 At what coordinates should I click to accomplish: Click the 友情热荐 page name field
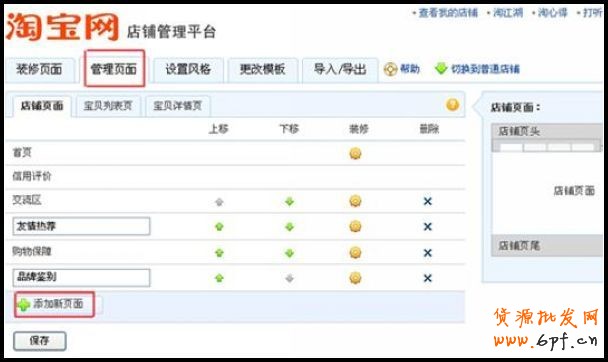[x=81, y=226]
